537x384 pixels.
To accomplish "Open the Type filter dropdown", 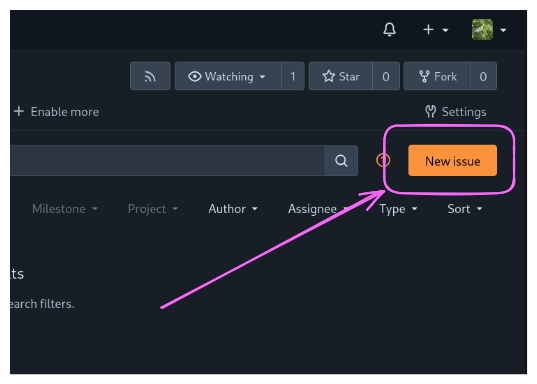I will tap(398, 209).
